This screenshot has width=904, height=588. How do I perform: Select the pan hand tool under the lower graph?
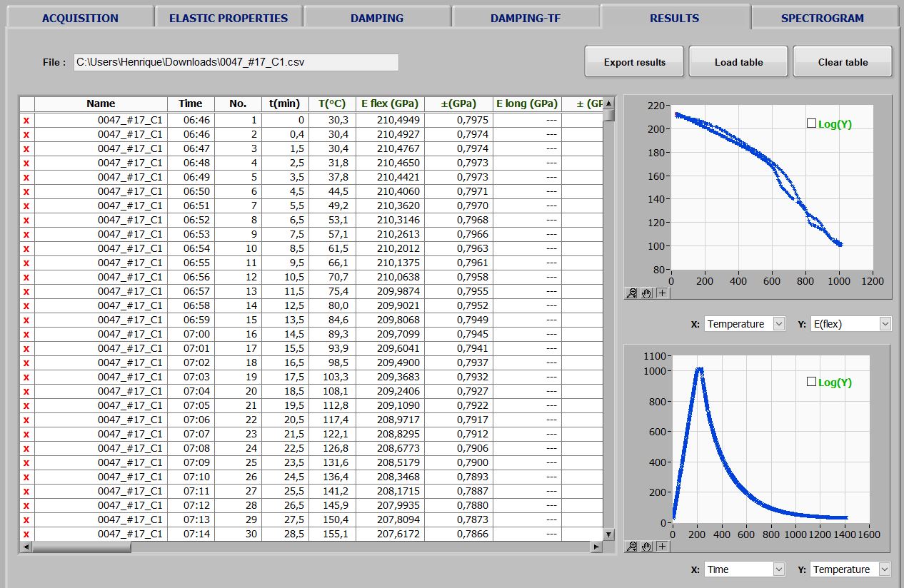pyautogui.click(x=646, y=547)
